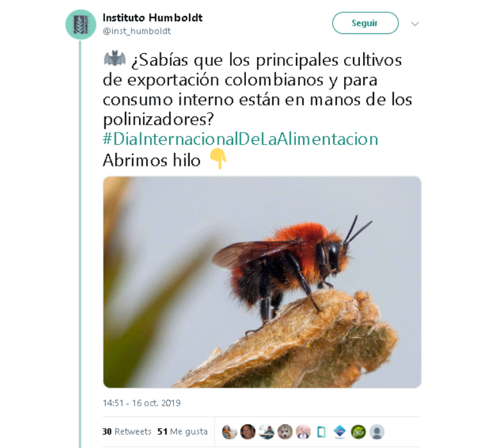Open the 14:51 - 16 oct. 2019 timestamp

click(142, 403)
